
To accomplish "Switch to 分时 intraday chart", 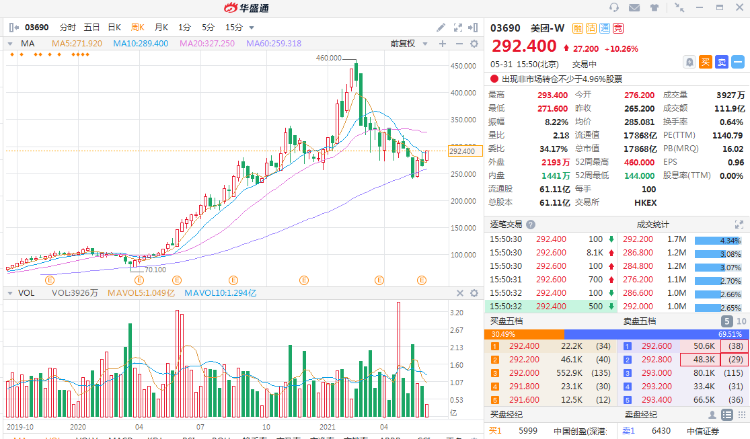I will point(67,27).
